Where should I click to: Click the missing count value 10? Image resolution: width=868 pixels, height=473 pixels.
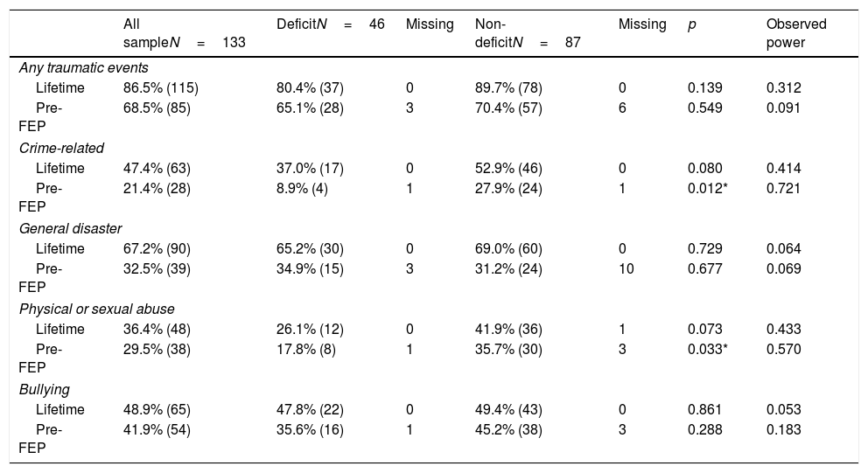pyautogui.click(x=626, y=269)
